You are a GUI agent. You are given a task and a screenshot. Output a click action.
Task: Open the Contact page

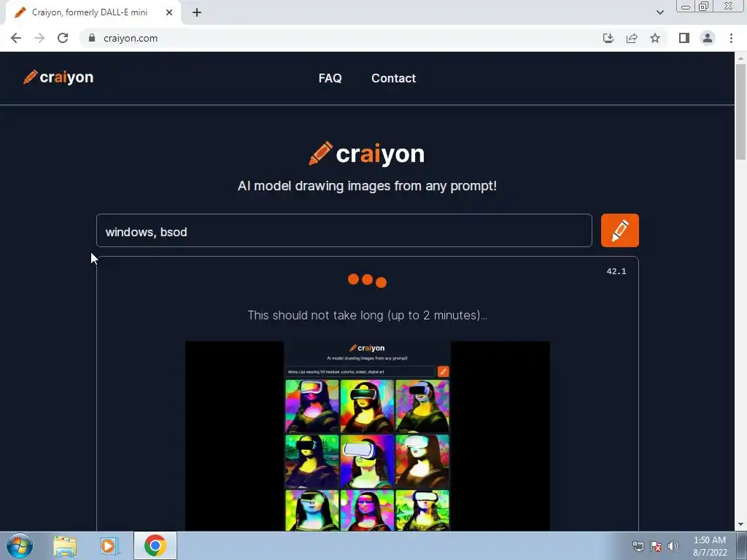(393, 78)
